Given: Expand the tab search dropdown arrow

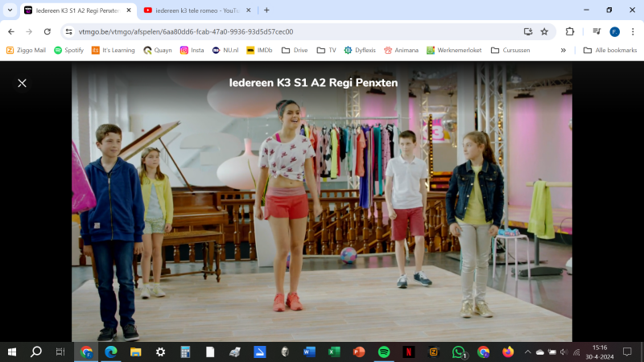Looking at the screenshot, I should pos(10,10).
